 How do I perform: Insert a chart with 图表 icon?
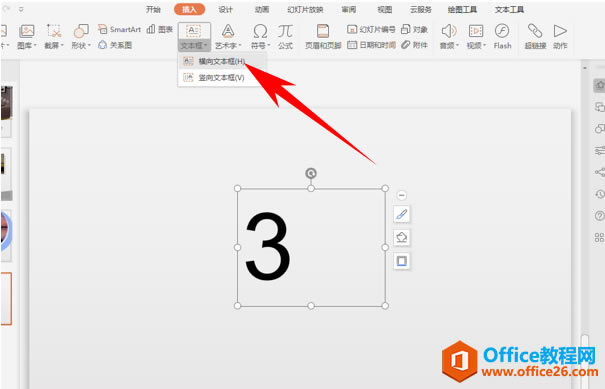[160, 29]
